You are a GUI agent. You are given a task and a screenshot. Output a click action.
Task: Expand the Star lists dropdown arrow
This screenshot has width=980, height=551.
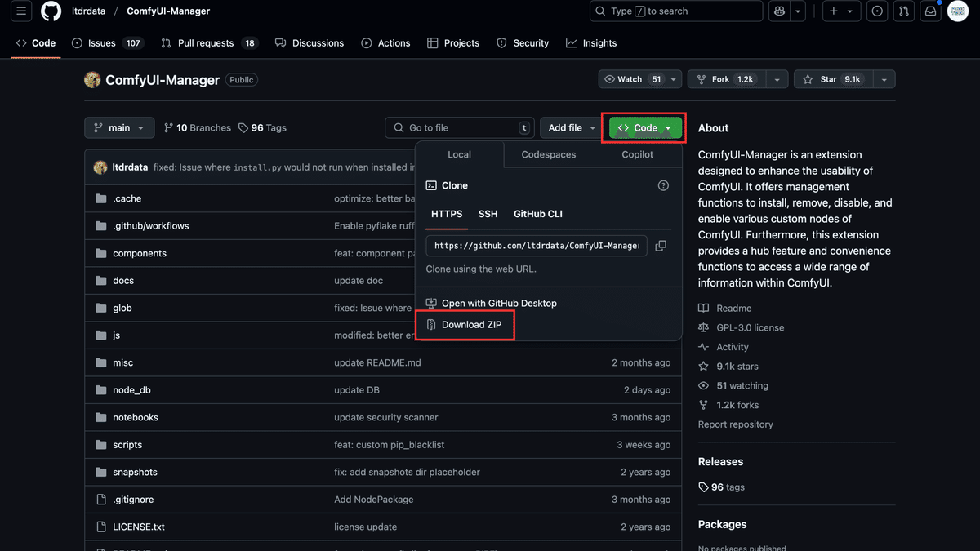coord(884,79)
